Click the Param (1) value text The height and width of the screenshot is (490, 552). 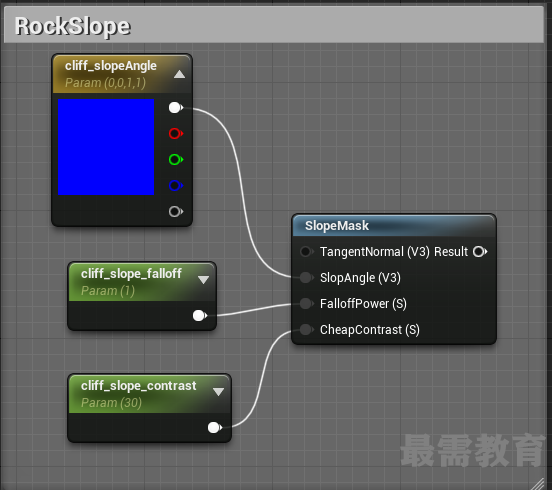click(108, 291)
